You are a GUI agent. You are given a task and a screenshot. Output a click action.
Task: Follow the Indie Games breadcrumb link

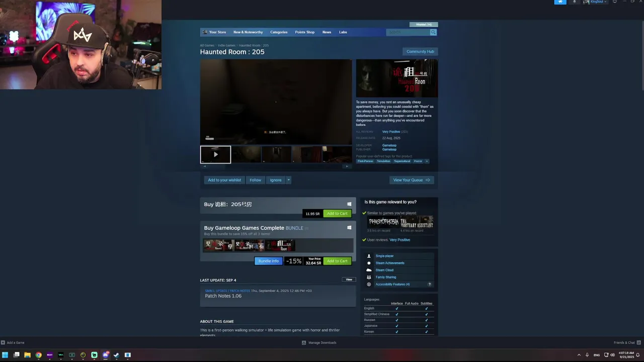coord(226,45)
